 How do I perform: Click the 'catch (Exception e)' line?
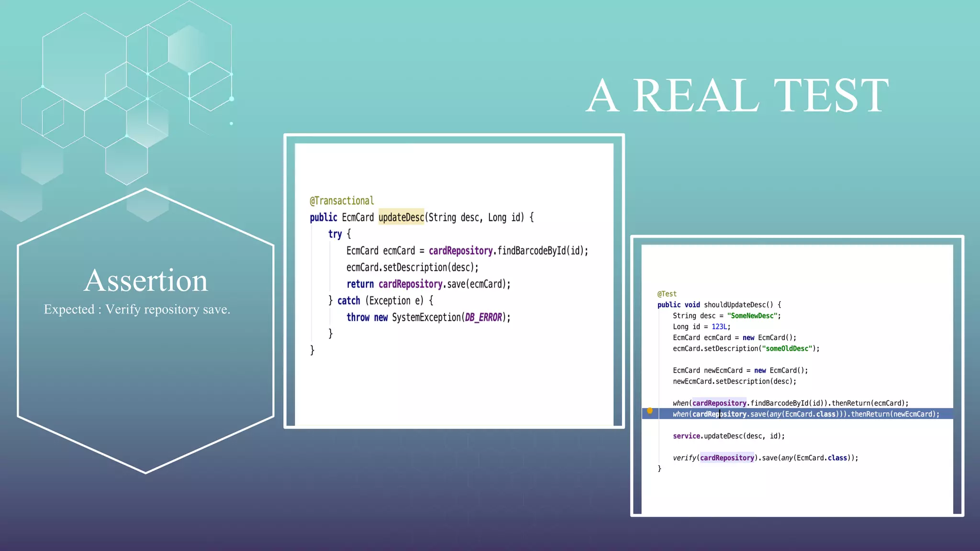[x=381, y=301]
